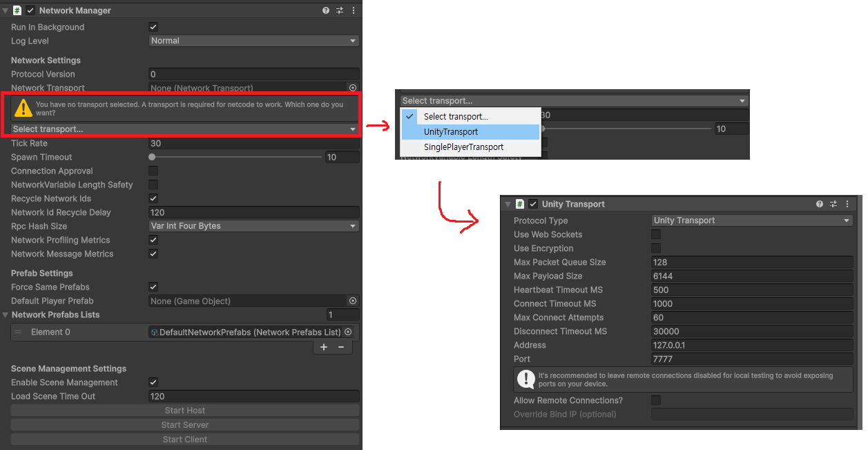
Task: Click slider in dropdown popup panel
Action: coord(626,129)
